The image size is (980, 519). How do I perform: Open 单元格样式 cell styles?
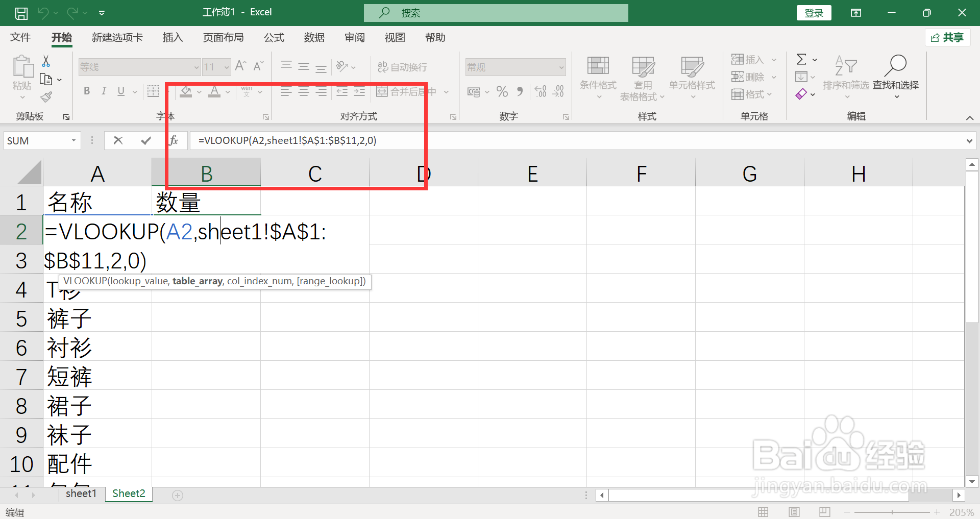692,78
